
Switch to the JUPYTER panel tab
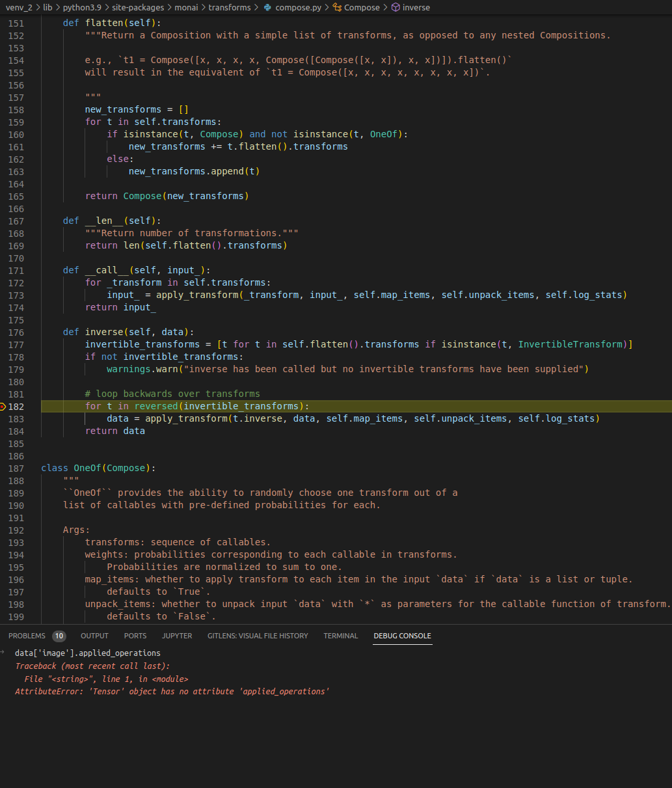pos(177,636)
